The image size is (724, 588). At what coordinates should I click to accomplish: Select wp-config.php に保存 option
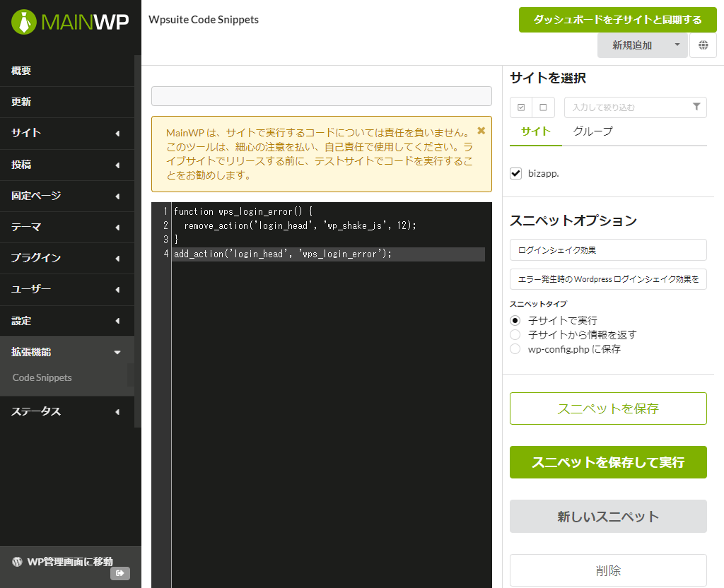click(515, 349)
